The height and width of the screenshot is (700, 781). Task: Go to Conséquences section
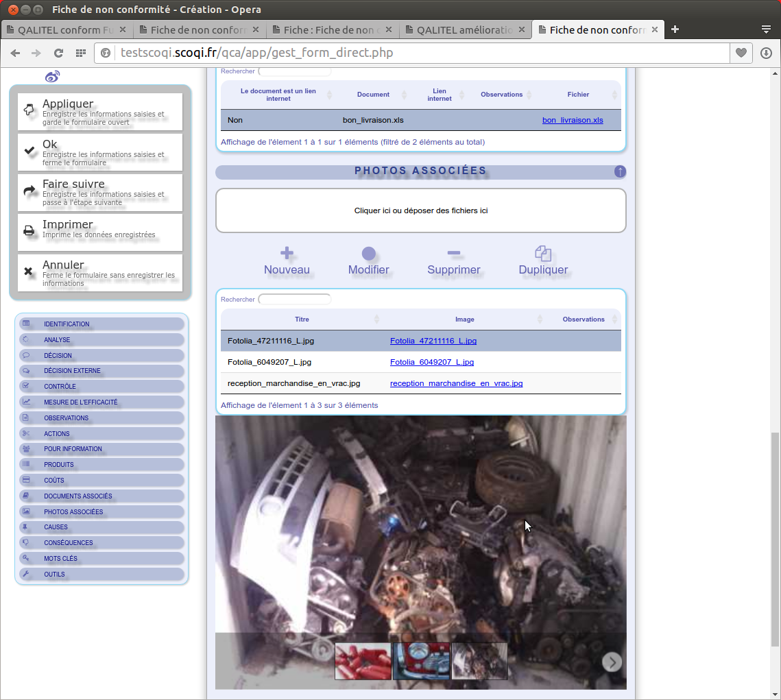coord(101,543)
